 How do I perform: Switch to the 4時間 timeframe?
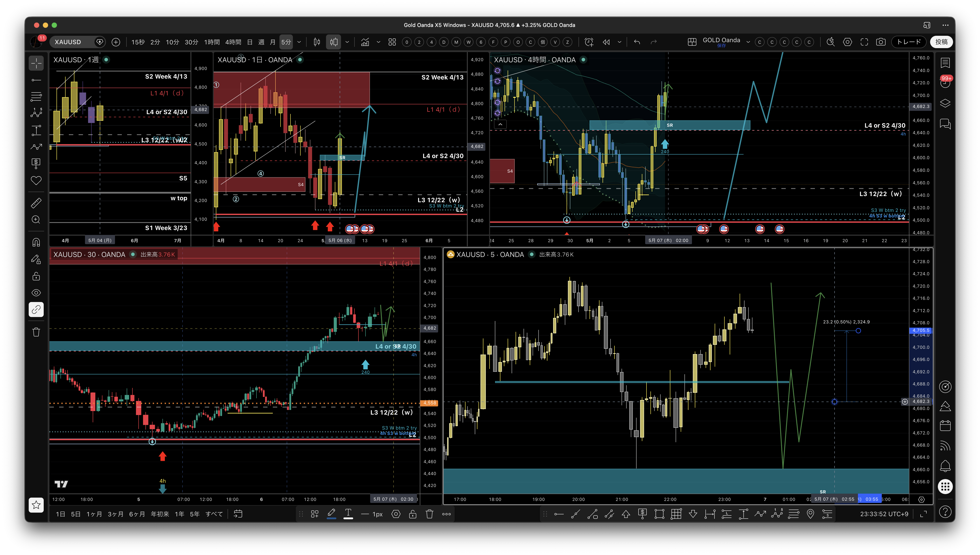(x=233, y=42)
